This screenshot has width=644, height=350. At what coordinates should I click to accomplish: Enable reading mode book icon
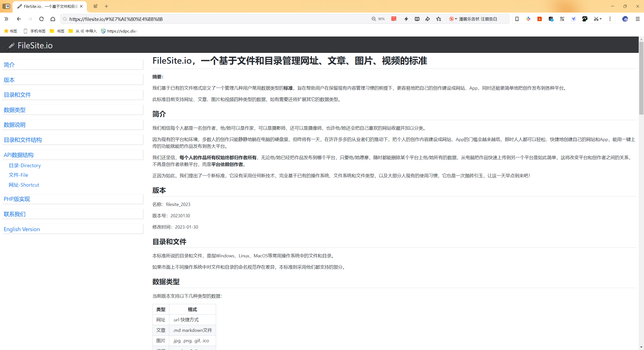[417, 19]
